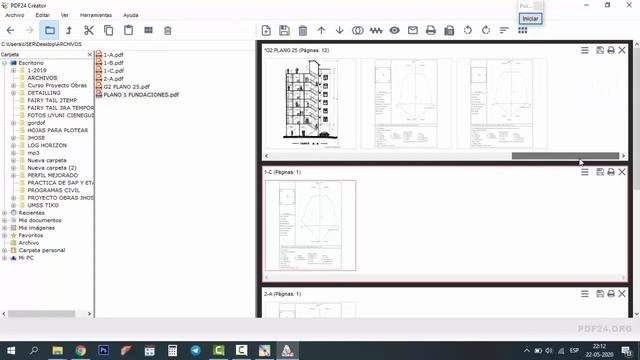Select file G2 PLANO 25.pdf
This screenshot has height=360, width=640.
[127, 87]
